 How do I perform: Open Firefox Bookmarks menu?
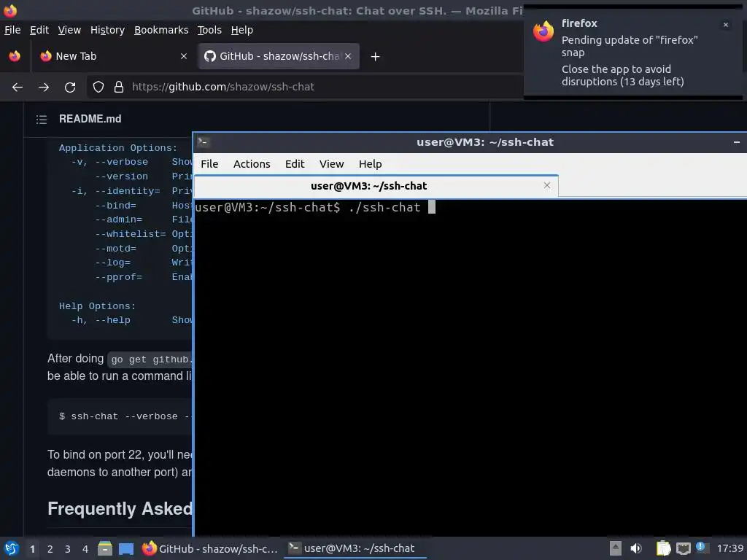[x=161, y=30]
